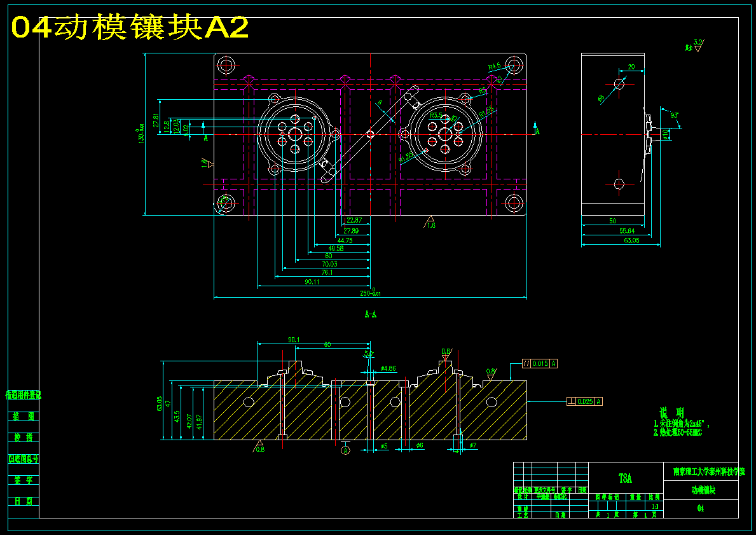Screen dimensions: 756x535
Task: Select the R3.5 radius annotation
Action: pyautogui.click(x=436, y=115)
